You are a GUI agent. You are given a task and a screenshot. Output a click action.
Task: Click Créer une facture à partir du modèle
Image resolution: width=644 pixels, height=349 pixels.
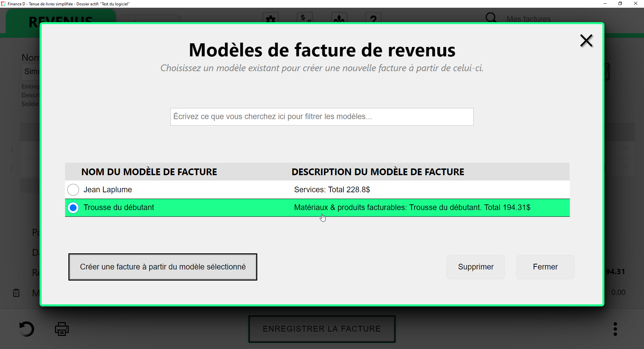[163, 267]
